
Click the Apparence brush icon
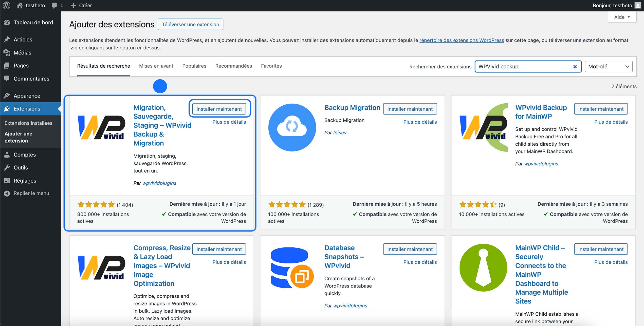click(x=7, y=95)
